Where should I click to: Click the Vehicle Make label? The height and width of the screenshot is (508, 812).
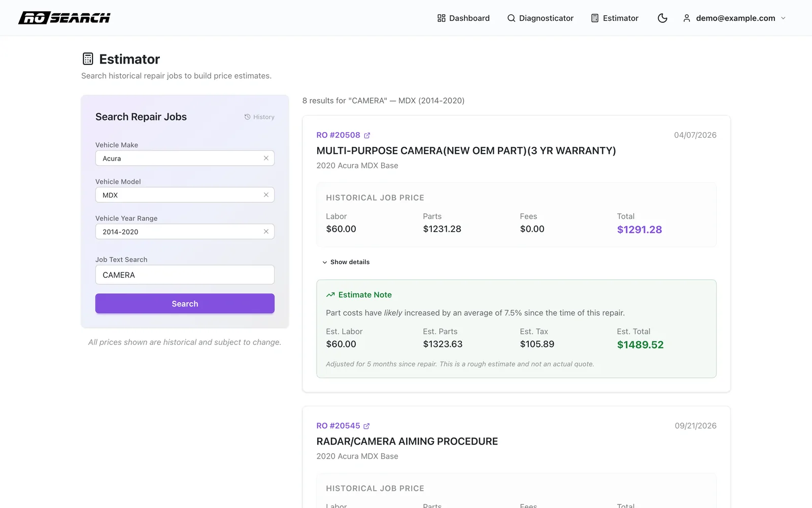coord(117,145)
